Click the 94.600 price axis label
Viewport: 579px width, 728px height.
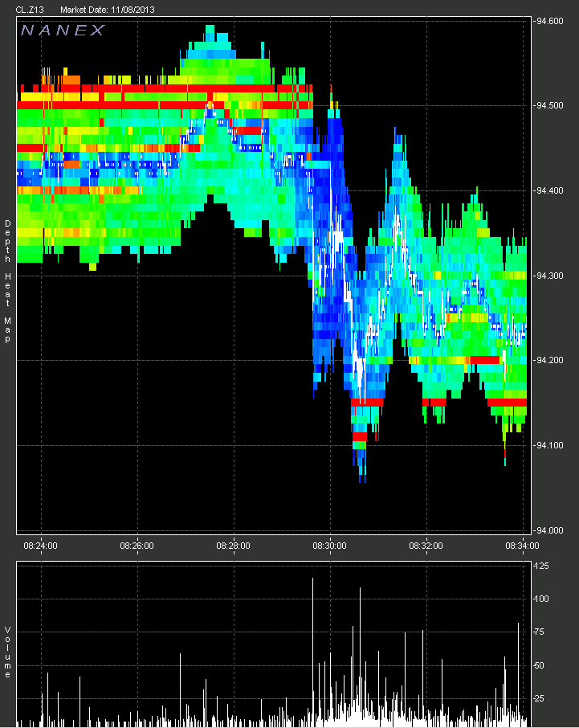coord(549,21)
